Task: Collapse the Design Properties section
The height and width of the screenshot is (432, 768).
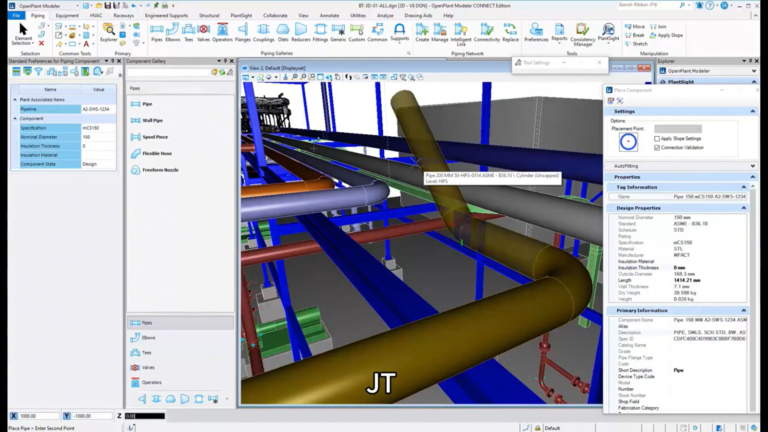Action: click(x=744, y=208)
